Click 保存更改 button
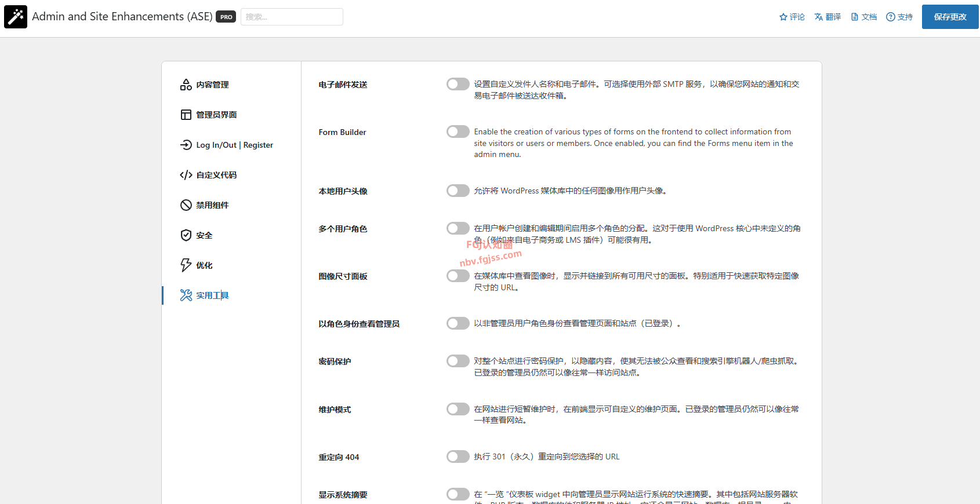Screen dimensions: 980x504 click(x=950, y=17)
